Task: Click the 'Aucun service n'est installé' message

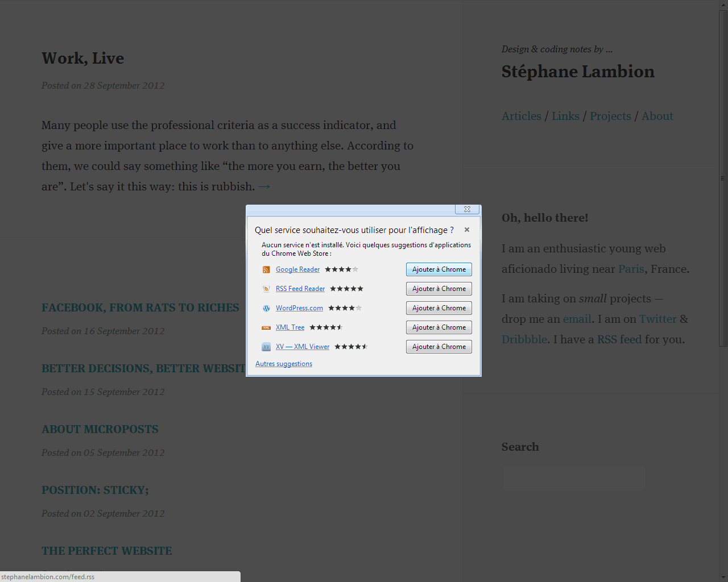Action: pyautogui.click(x=366, y=249)
